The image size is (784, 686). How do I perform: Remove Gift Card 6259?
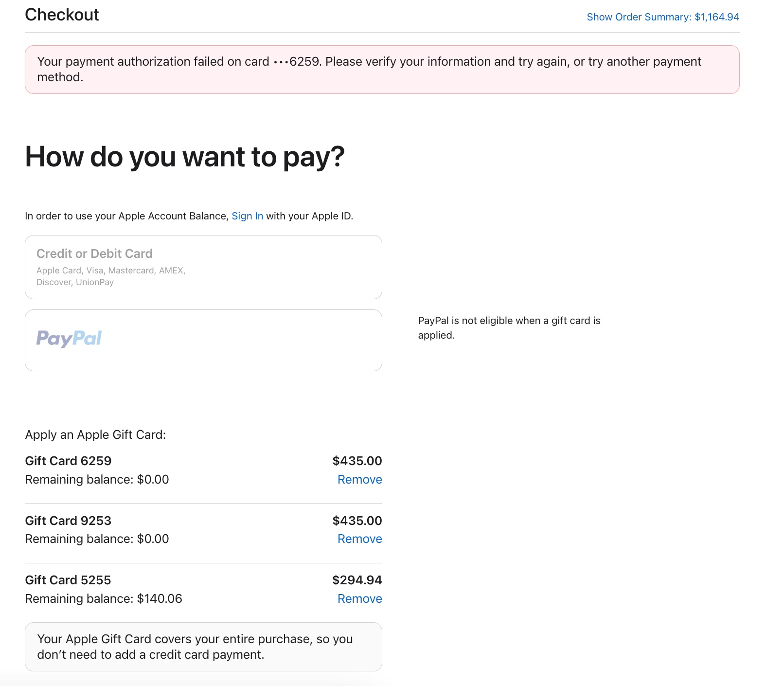[359, 480]
